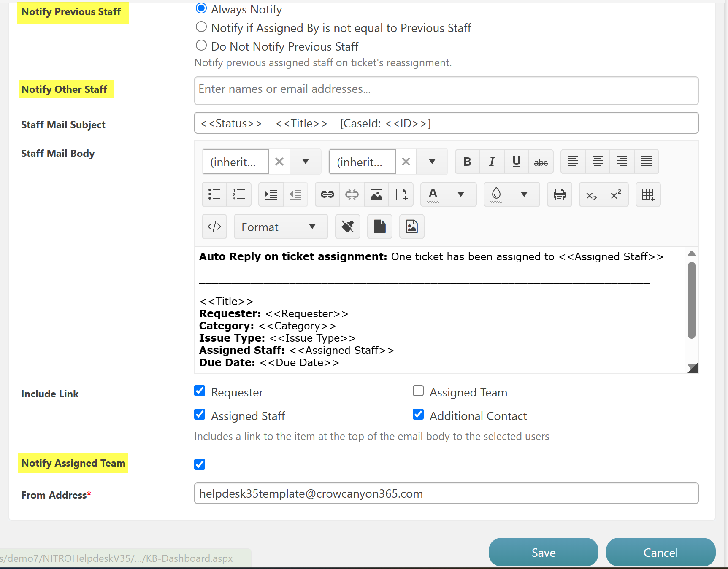Toggle bold formatting in mail body editor

[467, 162]
